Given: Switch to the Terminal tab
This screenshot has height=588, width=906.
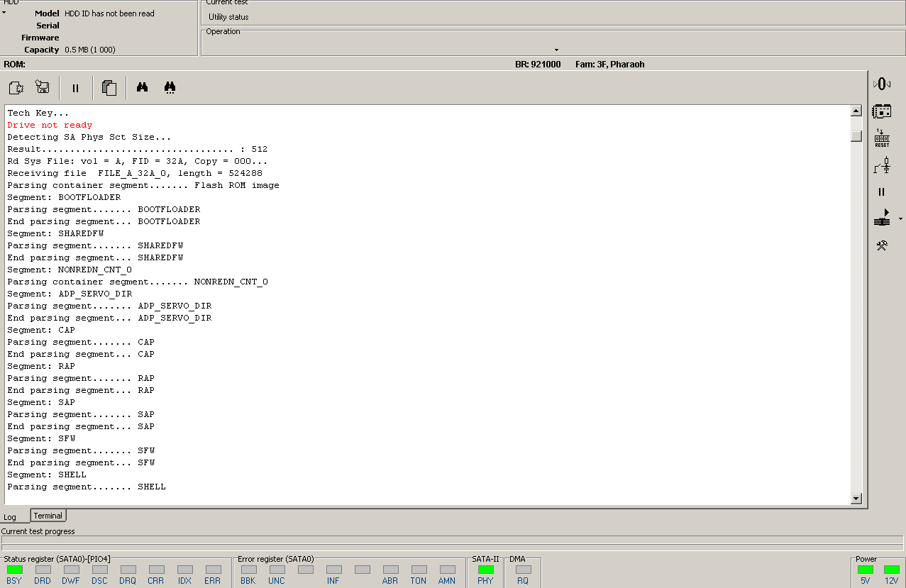Looking at the screenshot, I should (x=48, y=516).
